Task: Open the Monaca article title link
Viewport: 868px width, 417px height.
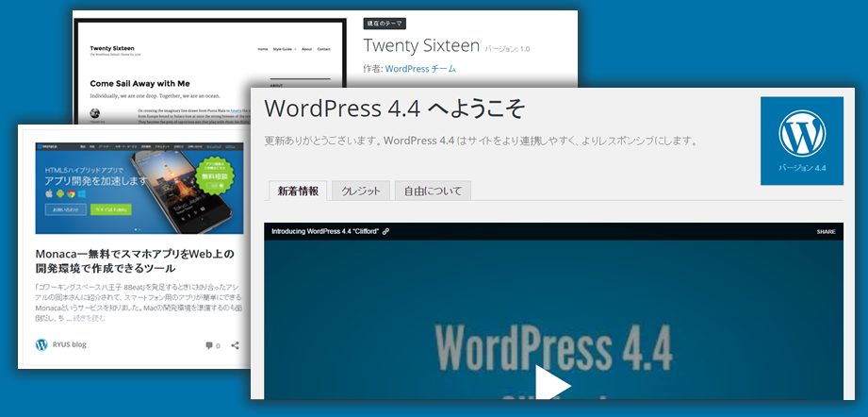Action: click(x=135, y=260)
